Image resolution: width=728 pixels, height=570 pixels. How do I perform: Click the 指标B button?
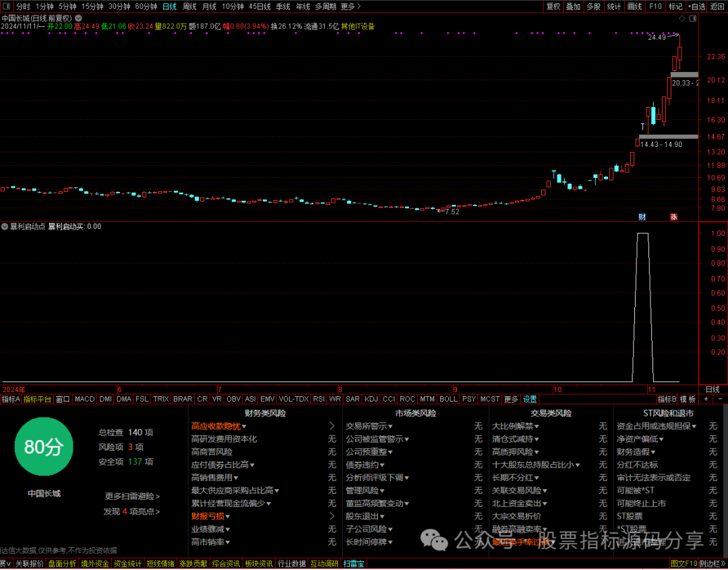(x=667, y=399)
